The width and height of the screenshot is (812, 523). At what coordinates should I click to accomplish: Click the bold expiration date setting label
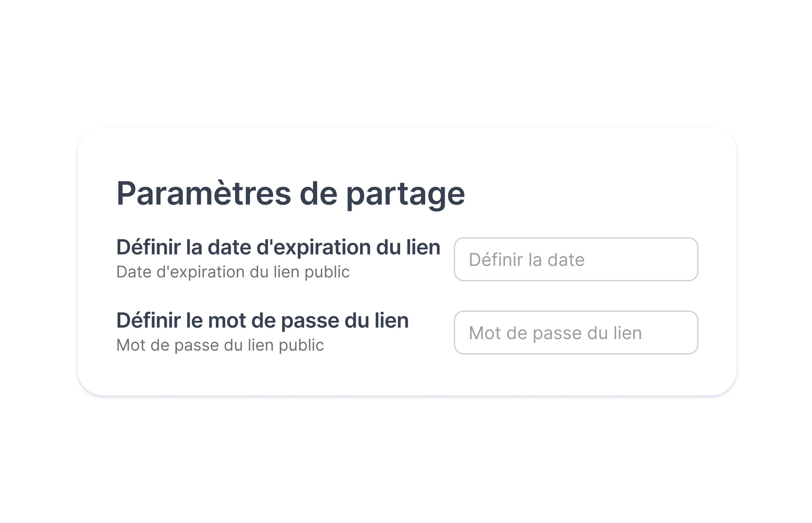coord(278,247)
